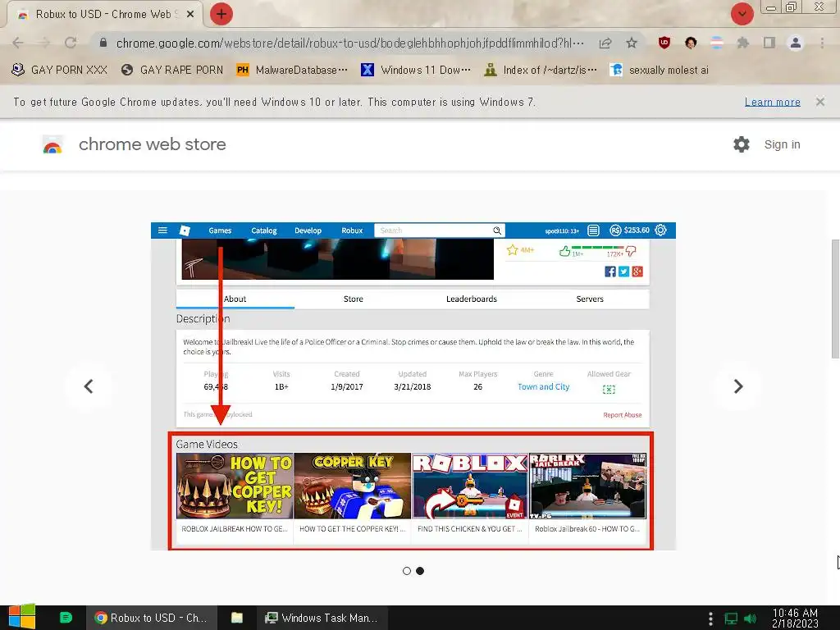
Task: Dismiss the Chrome update infobar
Action: (820, 102)
